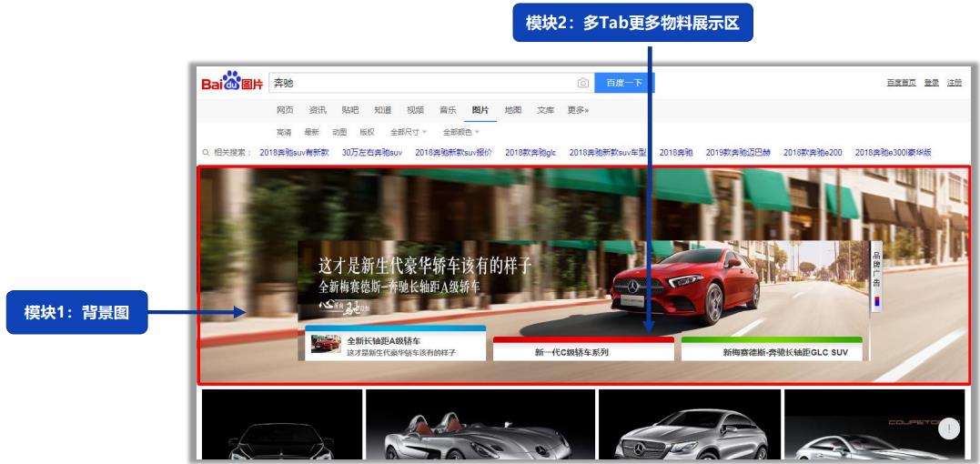980x464 pixels.
Task: Click the Baidu 图片 logo
Action: click(232, 82)
